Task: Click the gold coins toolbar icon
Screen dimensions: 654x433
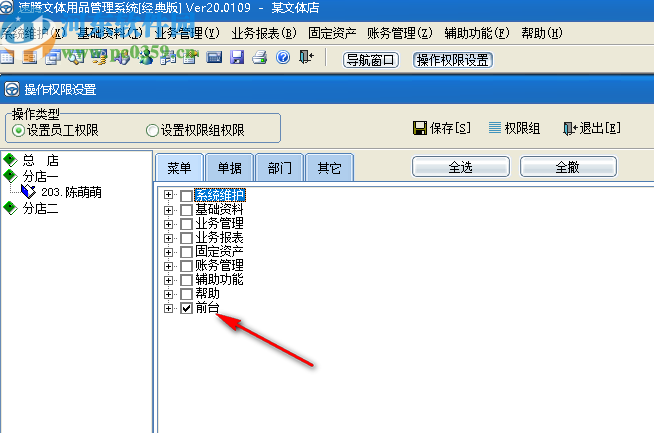Action: click(x=99, y=58)
